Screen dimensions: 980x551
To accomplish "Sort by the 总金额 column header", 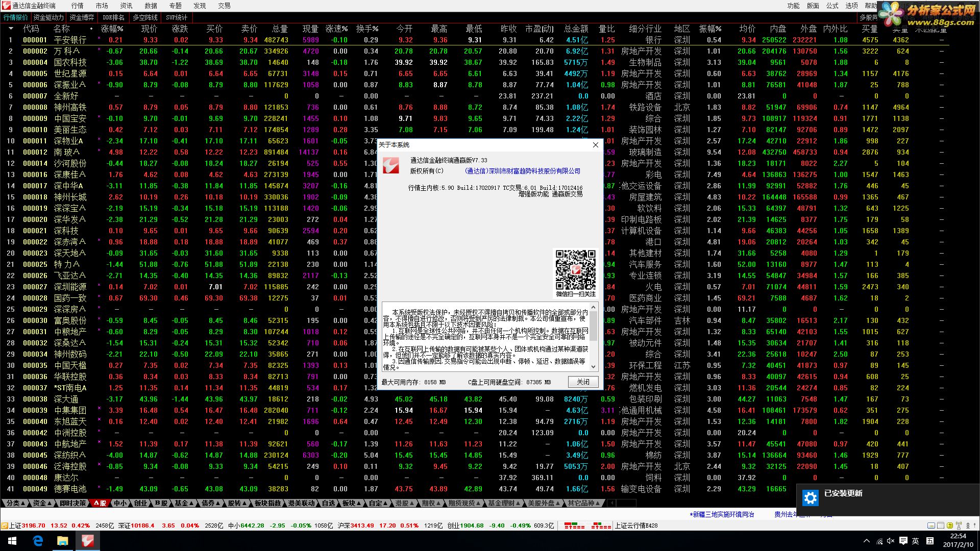I will (576, 29).
